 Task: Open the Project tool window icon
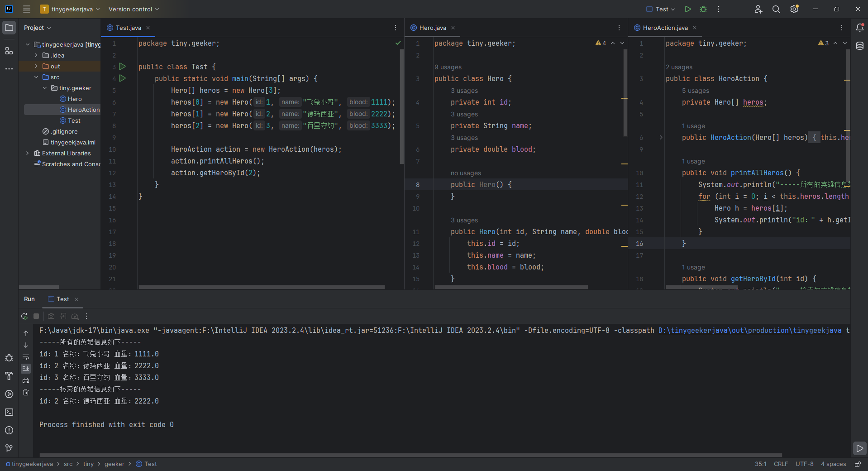click(9, 28)
